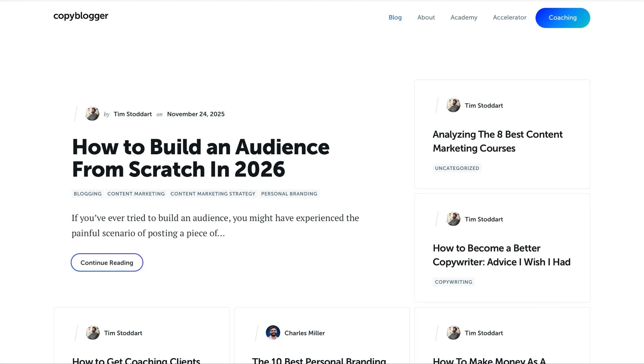Navigate to Academy
Image resolution: width=644 pixels, height=364 pixels.
pos(464,17)
